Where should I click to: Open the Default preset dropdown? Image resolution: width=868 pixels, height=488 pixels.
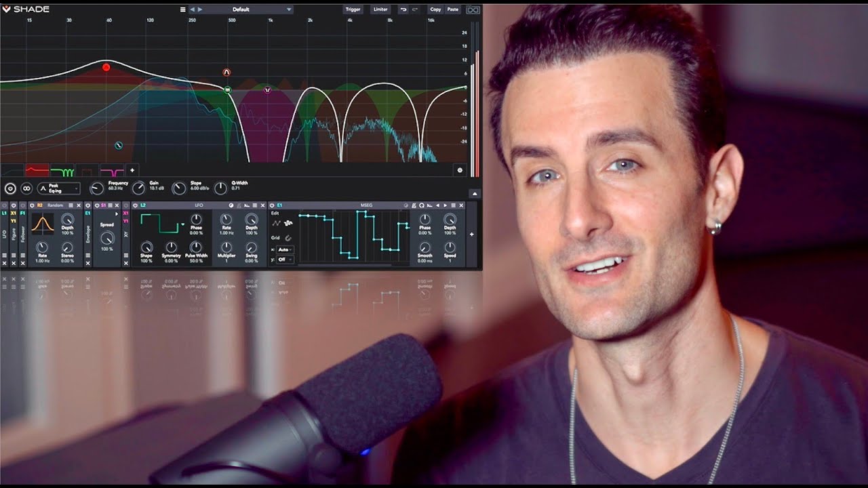coord(241,9)
